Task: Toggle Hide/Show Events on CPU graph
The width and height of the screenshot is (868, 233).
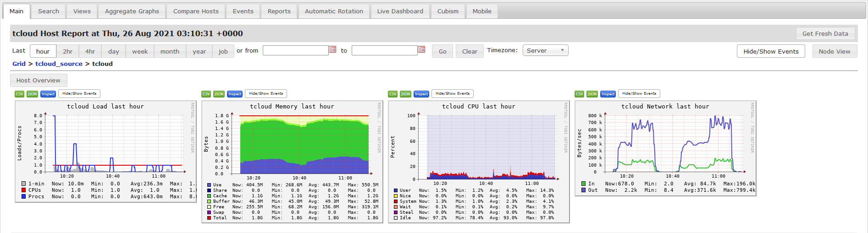Action: [x=453, y=93]
